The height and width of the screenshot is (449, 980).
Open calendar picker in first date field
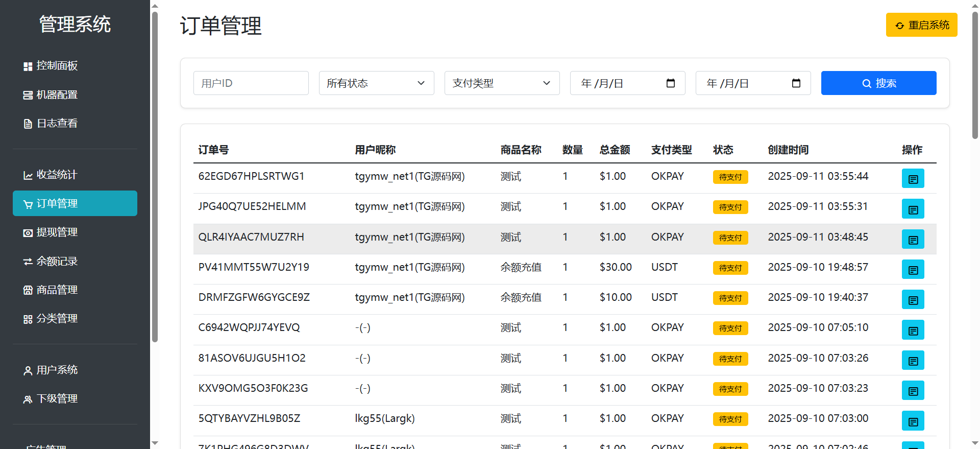tap(671, 83)
